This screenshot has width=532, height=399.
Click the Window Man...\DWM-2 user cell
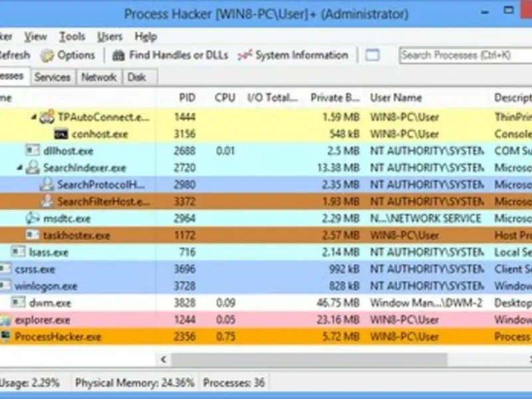click(x=426, y=303)
